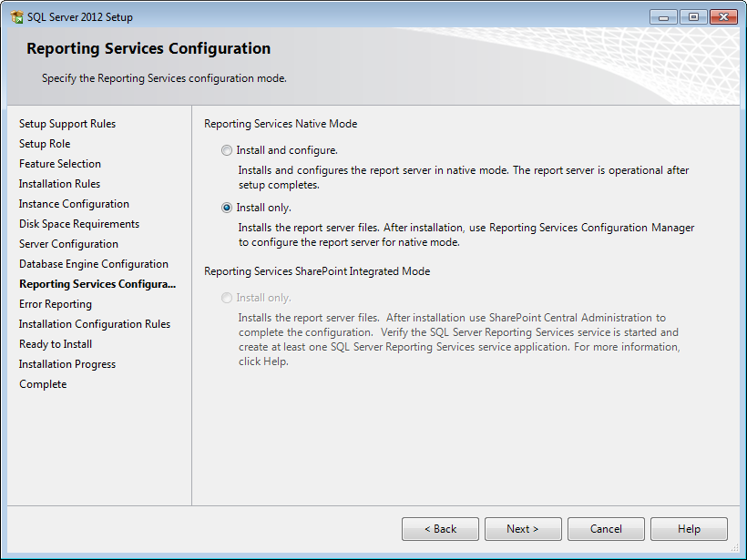This screenshot has width=747, height=560.
Task: Click the Ready to Install step
Action: 56,344
